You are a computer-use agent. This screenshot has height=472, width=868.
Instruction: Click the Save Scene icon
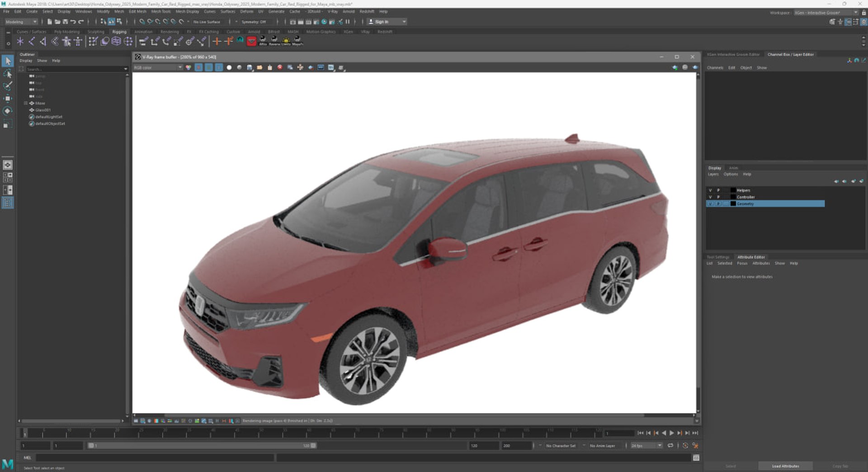point(65,22)
